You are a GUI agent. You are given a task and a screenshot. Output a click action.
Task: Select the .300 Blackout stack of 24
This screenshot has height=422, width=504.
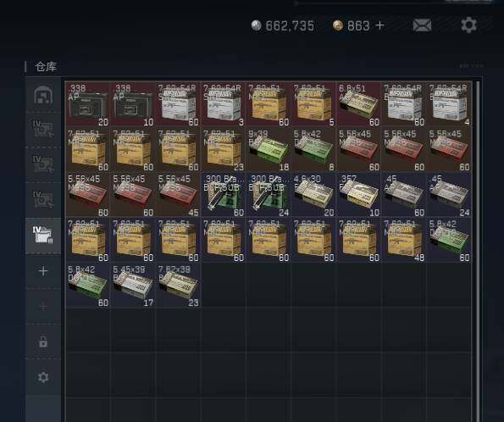269,195
